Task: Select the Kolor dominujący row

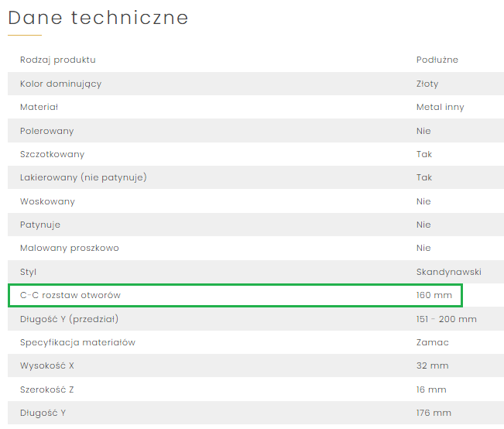Action: 255,84
